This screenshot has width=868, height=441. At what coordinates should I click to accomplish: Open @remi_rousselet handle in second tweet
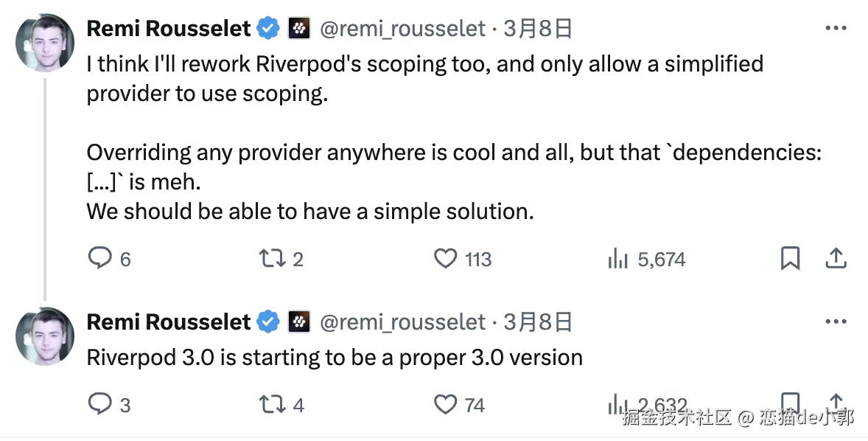point(402,322)
